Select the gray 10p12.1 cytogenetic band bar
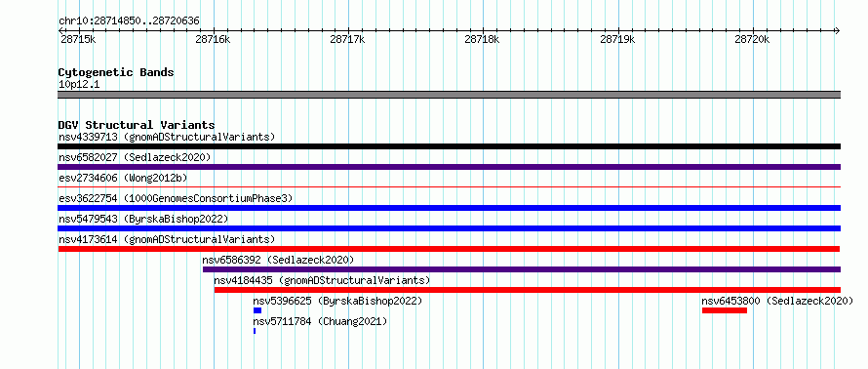This screenshot has width=868, height=369. coord(449,95)
